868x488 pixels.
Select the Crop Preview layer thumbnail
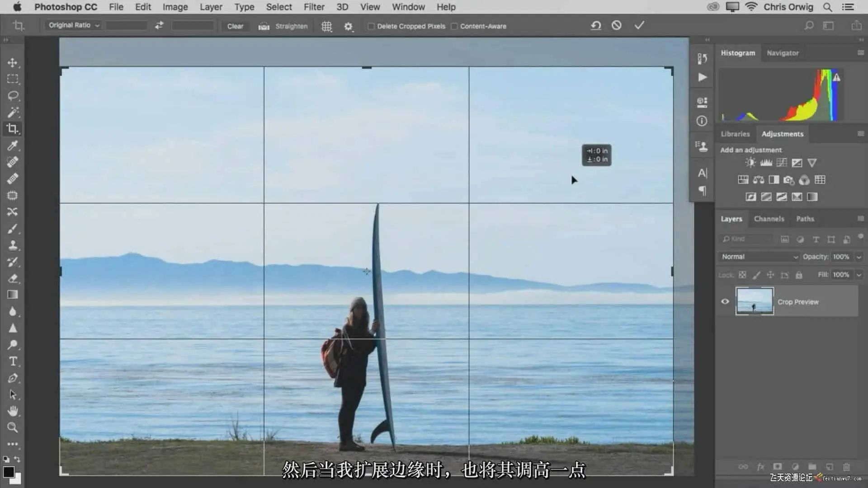tap(755, 301)
